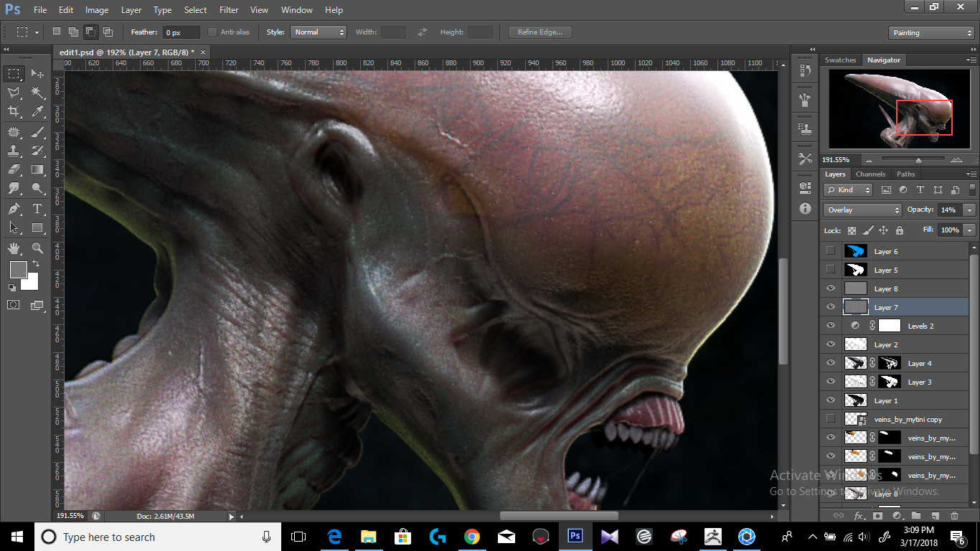Open the Kind filter dropdown
Viewport: 980px width, 551px height.
coord(848,190)
